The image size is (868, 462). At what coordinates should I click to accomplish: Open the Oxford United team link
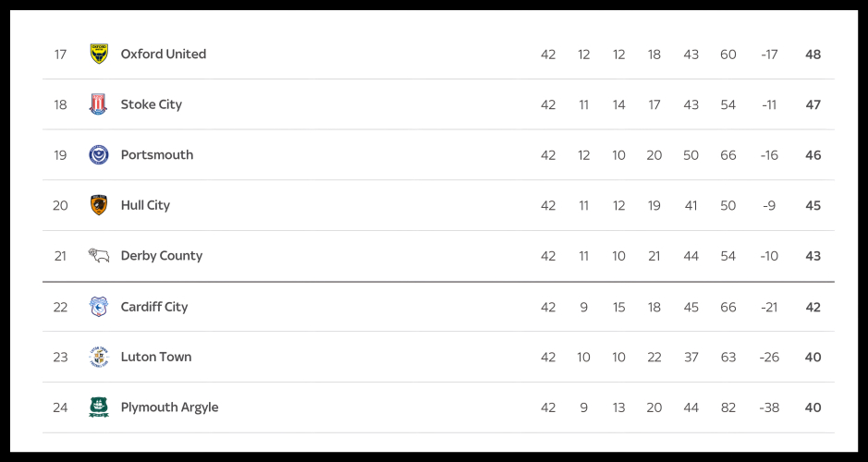point(164,54)
